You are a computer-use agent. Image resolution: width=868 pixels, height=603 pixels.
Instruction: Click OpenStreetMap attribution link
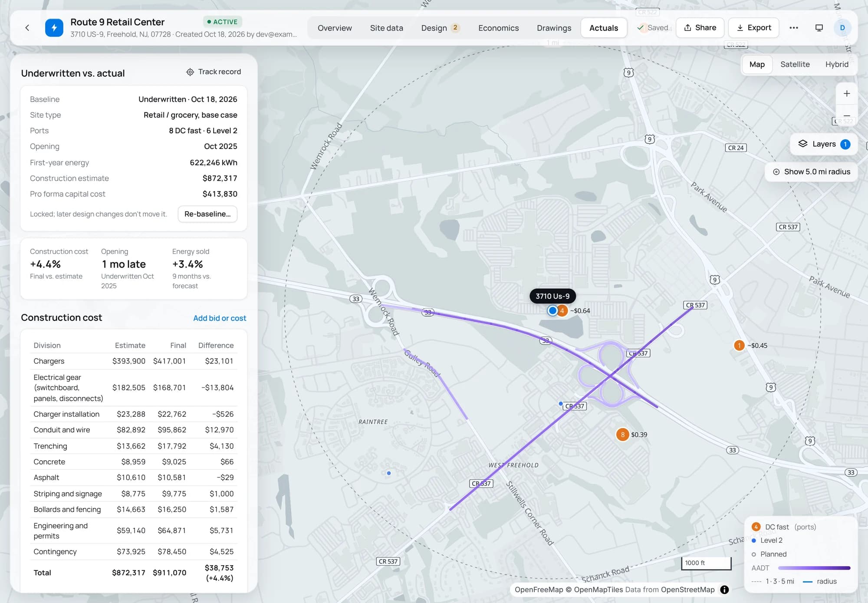pos(687,590)
